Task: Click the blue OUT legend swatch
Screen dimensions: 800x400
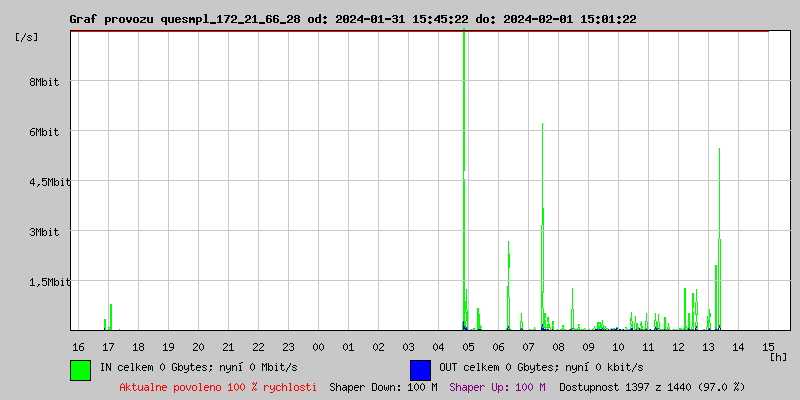Action: (x=420, y=369)
